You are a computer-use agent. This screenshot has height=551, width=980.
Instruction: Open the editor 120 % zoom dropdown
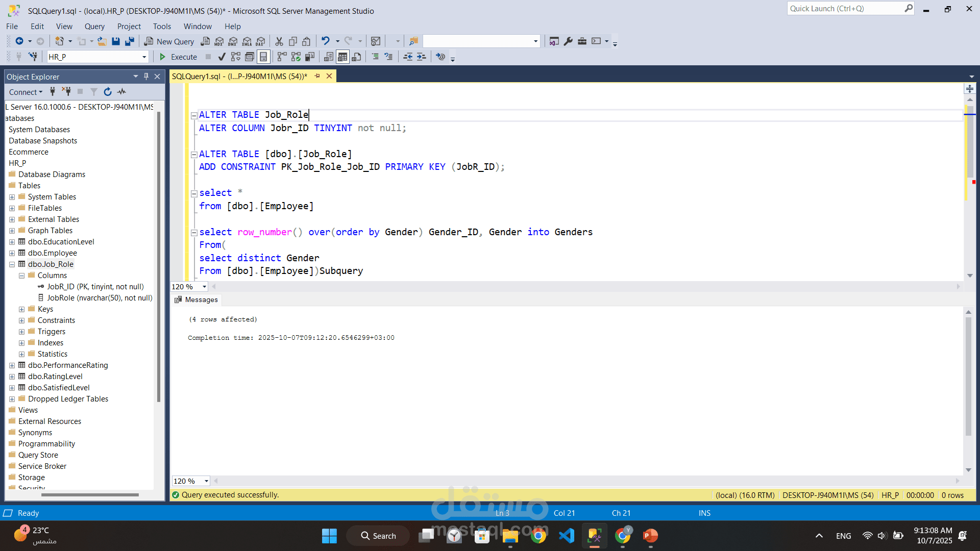pos(204,287)
